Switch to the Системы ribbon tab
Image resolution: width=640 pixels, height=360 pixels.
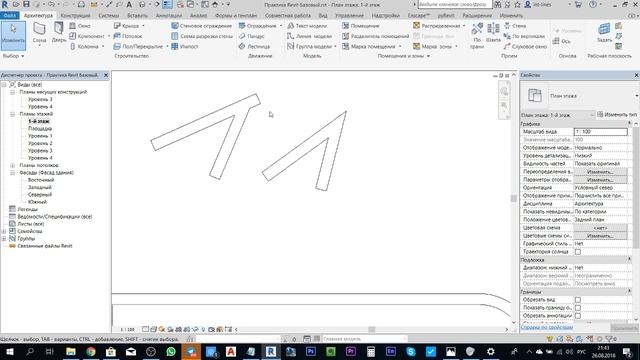[109, 16]
